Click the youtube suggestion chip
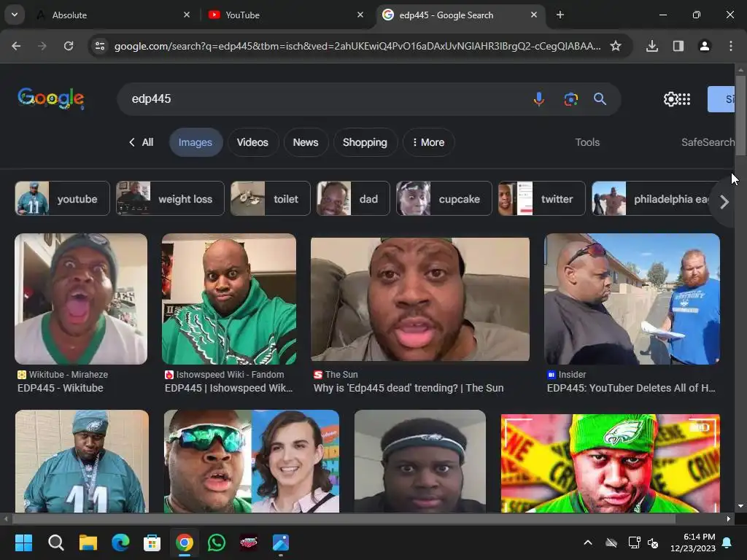The width and height of the screenshot is (747, 560). point(63,198)
